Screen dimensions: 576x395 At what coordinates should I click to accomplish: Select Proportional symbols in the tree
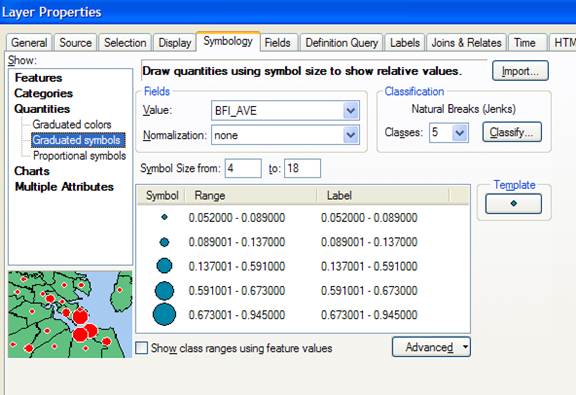point(79,155)
